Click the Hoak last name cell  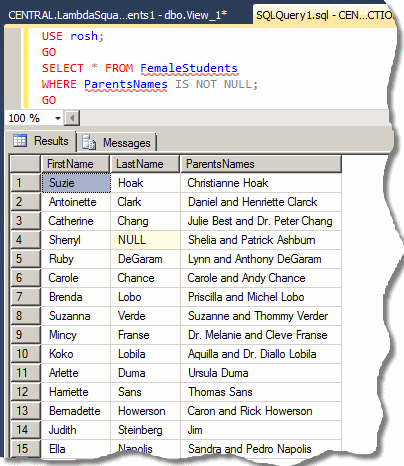click(x=145, y=183)
